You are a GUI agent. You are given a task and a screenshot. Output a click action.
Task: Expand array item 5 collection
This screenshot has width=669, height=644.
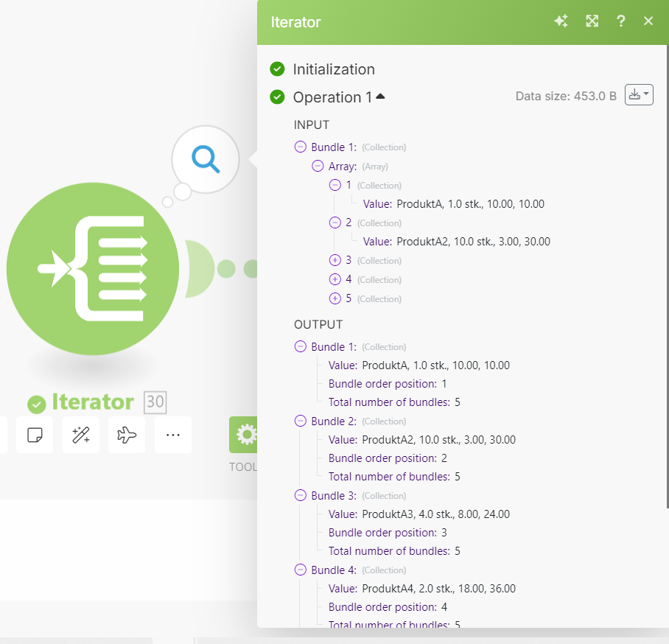pos(335,298)
